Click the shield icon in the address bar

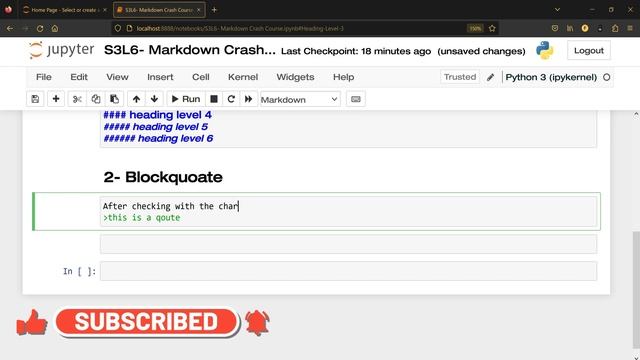tap(118, 28)
